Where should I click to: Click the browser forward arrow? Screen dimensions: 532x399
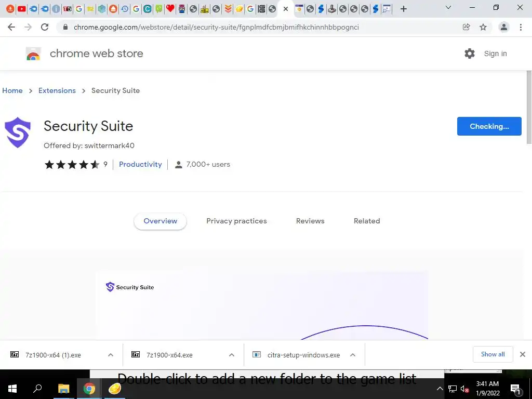[x=28, y=27]
